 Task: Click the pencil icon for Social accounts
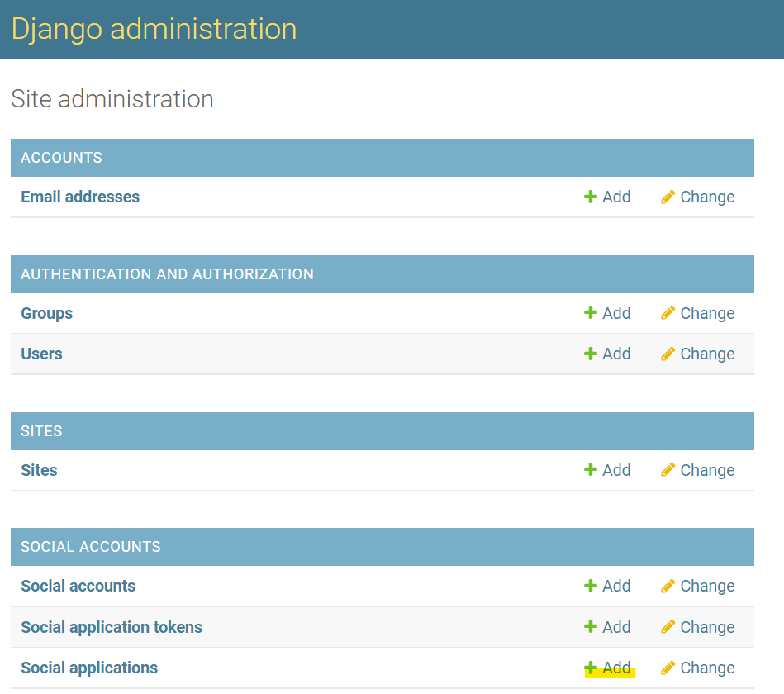click(668, 587)
